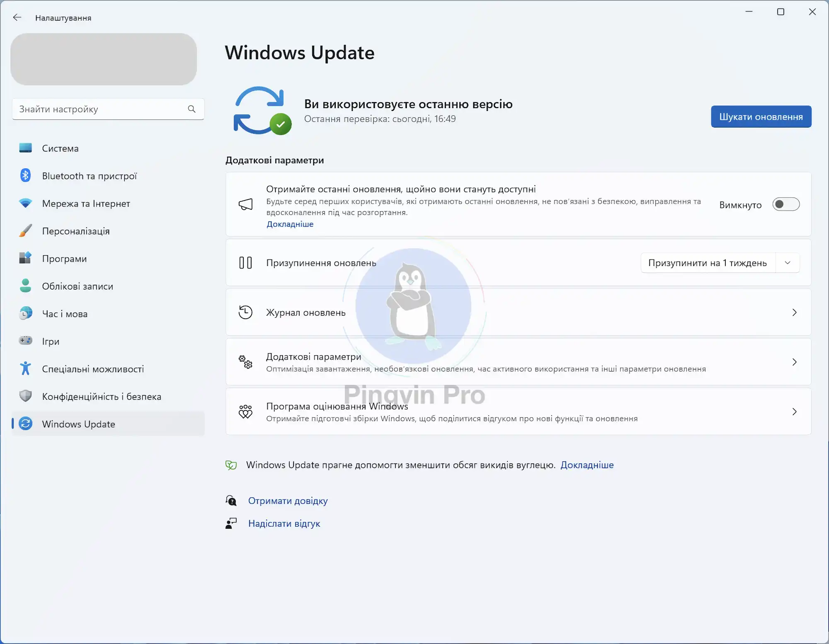This screenshot has width=829, height=644.
Task: Click the Отримати довідку help icon
Action: tap(231, 501)
